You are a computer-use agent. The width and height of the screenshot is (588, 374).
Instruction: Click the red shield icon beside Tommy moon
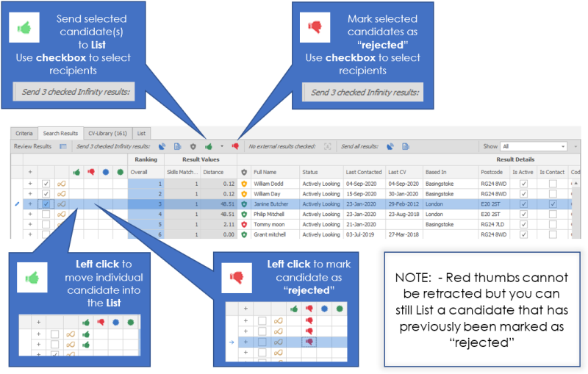pyautogui.click(x=244, y=224)
